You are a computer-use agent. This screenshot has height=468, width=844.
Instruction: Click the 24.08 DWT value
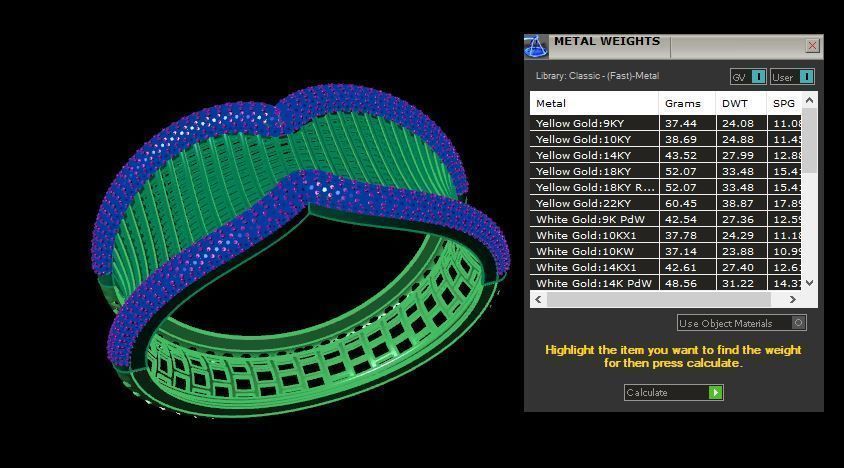738,123
